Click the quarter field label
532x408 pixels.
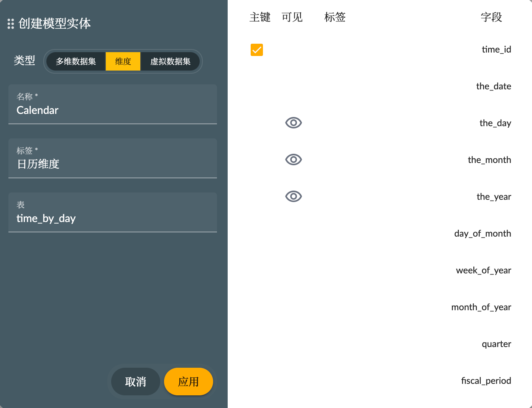[x=496, y=344]
